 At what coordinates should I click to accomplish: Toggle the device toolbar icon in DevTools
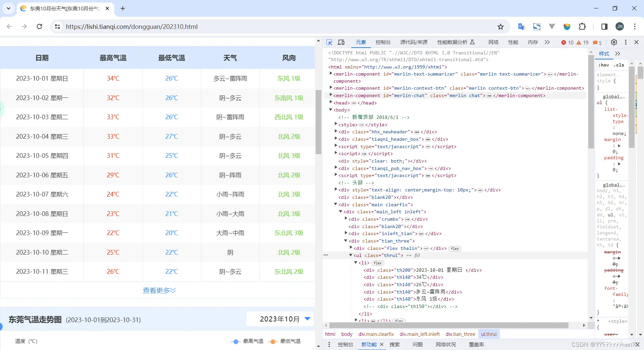341,42
